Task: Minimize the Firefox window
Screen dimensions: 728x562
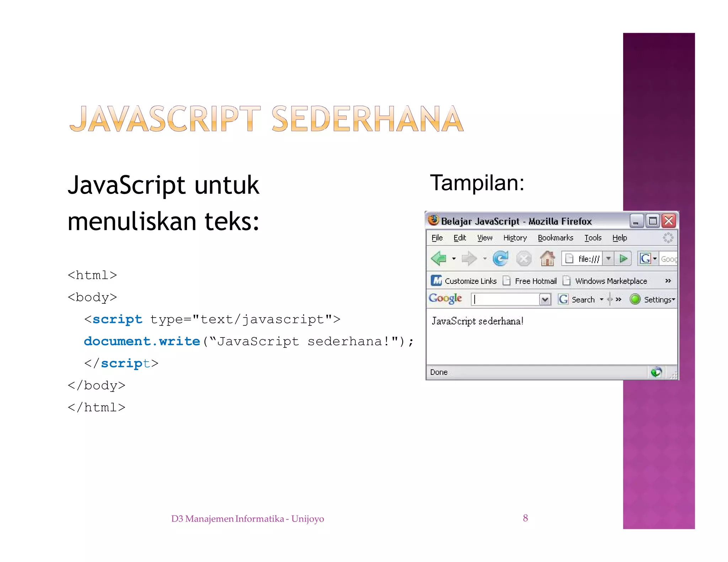Action: point(636,221)
